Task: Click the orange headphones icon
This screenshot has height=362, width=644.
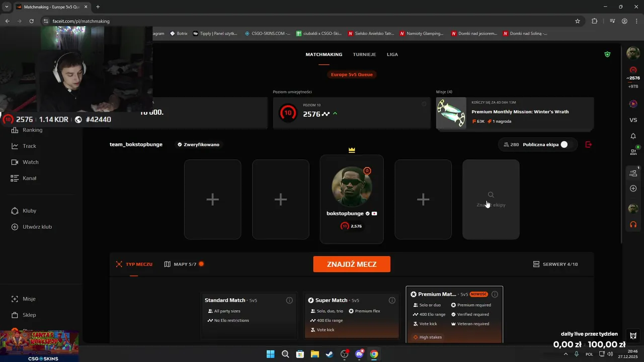Action: pyautogui.click(x=633, y=224)
